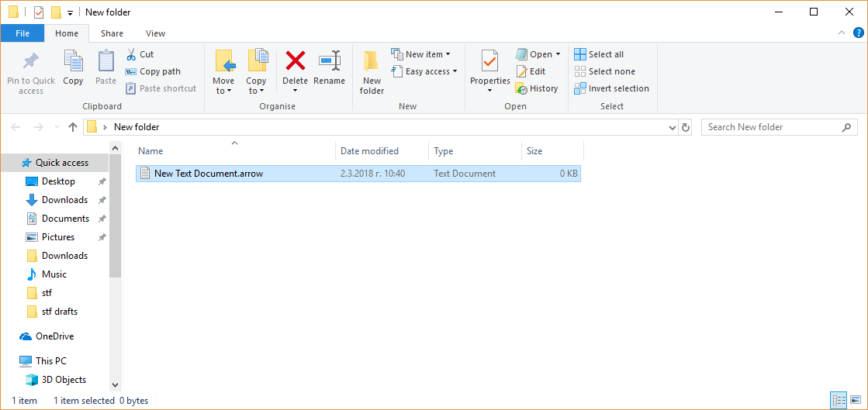Open Properties with the checkmark icon
The image size is (868, 410).
pos(489,62)
